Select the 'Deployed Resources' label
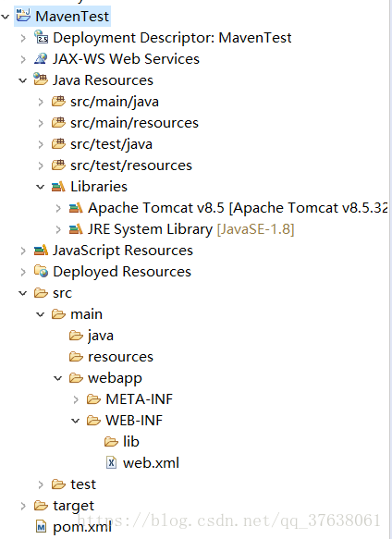Viewport: 392px width, 539px height. [122, 272]
